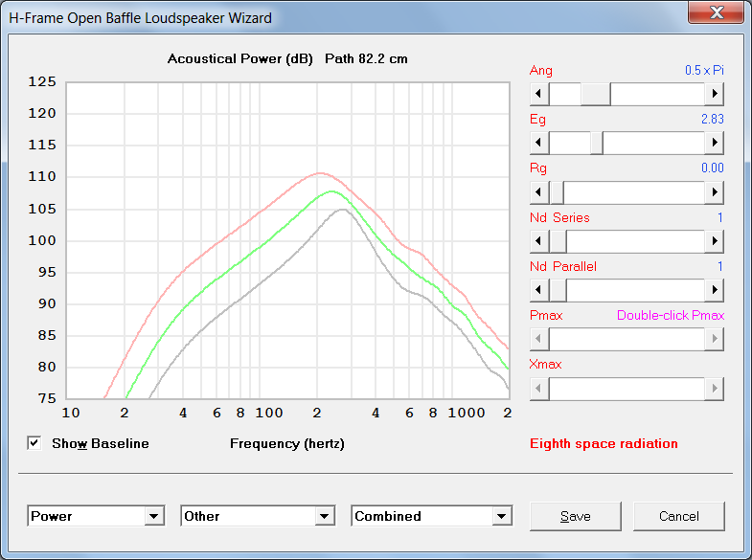
Task: Click the Ang slider thumb
Action: pos(595,94)
